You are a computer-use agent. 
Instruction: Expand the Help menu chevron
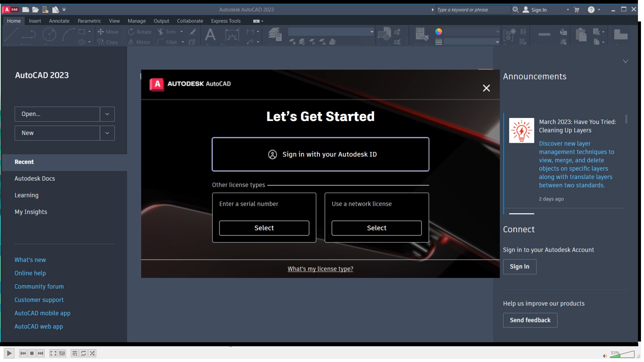(x=599, y=9)
